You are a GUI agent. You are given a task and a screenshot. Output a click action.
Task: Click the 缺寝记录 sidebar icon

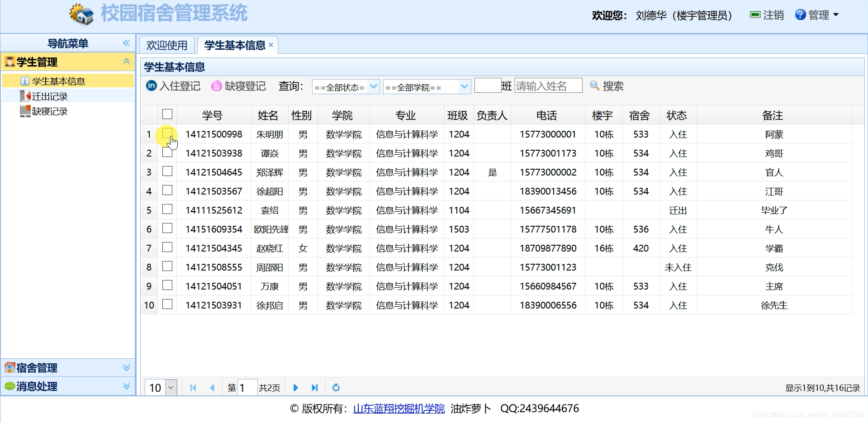point(25,111)
